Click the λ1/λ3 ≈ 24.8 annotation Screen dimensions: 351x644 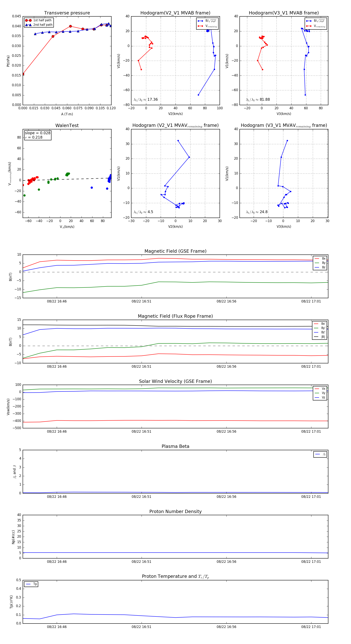257,212
